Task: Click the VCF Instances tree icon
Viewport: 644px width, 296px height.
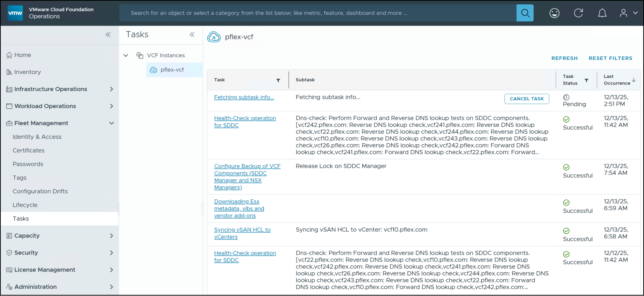Action: point(140,55)
